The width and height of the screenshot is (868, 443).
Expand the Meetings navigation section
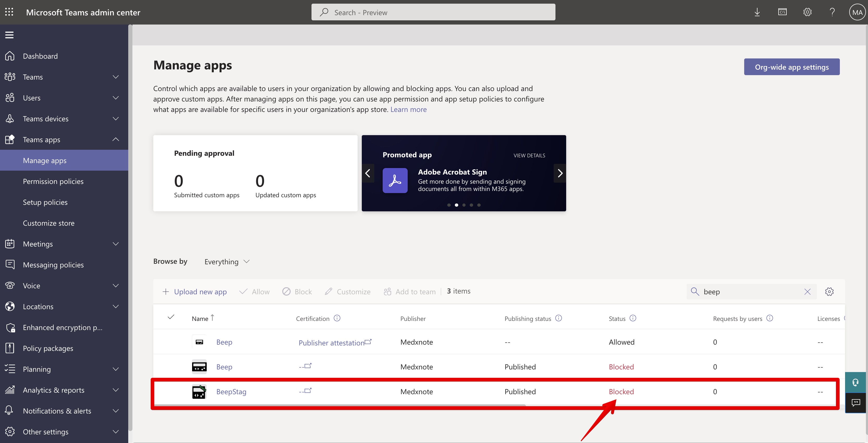[115, 244]
